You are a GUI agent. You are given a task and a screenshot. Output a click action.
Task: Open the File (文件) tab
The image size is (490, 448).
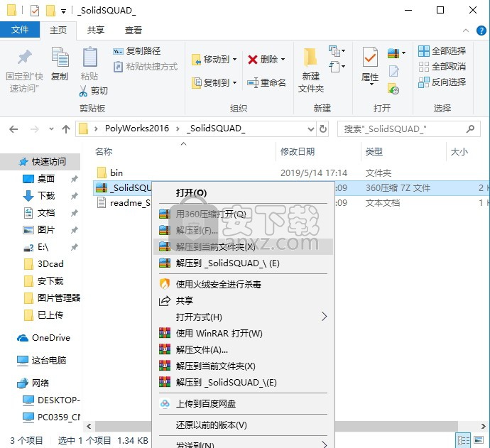tap(20, 30)
